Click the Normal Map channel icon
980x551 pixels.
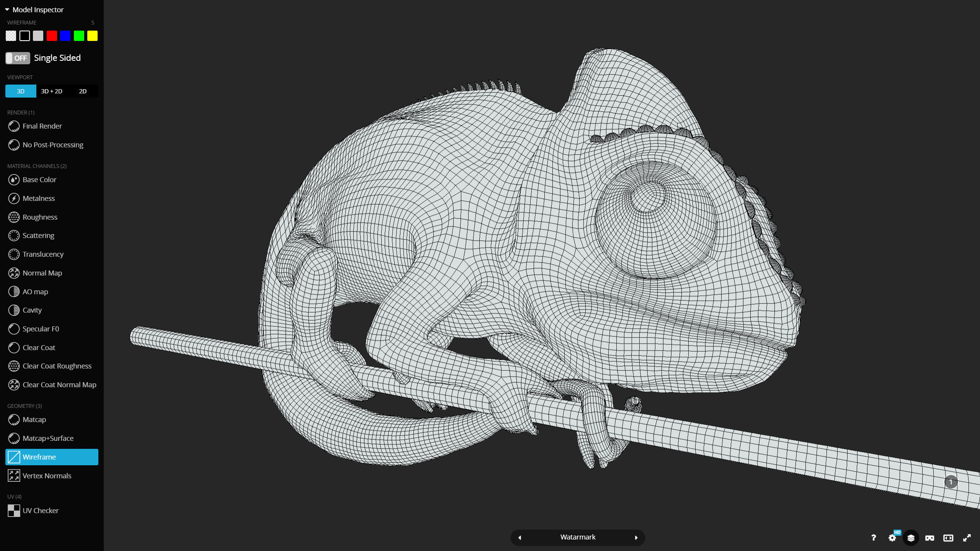click(x=14, y=273)
